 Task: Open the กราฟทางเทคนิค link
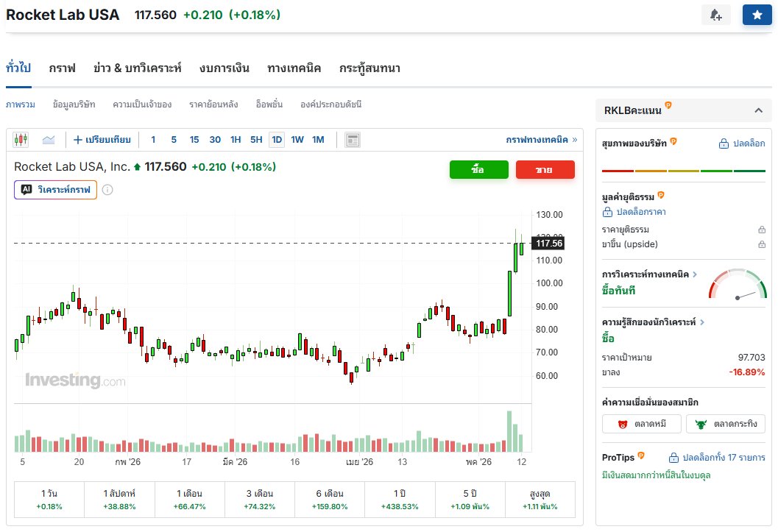point(541,140)
